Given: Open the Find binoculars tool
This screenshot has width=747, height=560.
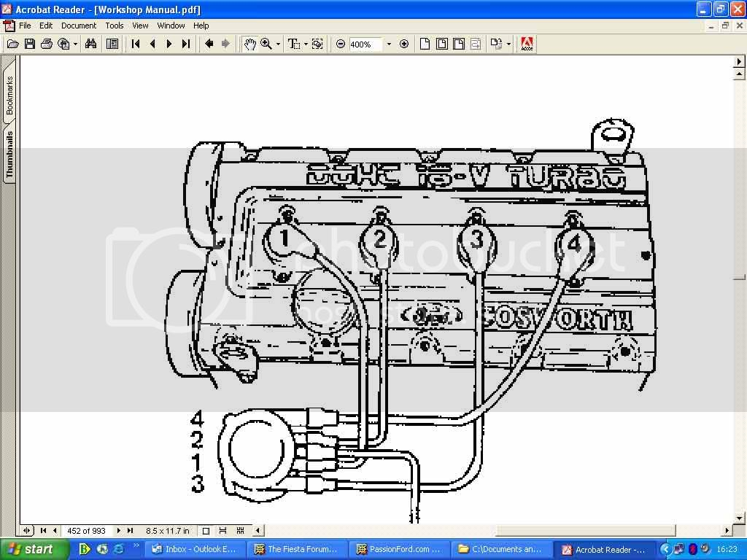Looking at the screenshot, I should tap(90, 44).
